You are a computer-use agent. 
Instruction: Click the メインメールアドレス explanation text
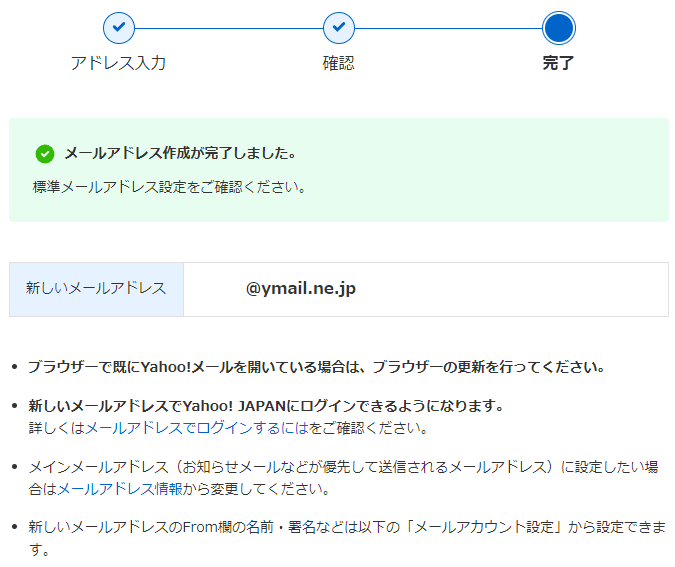(x=343, y=478)
